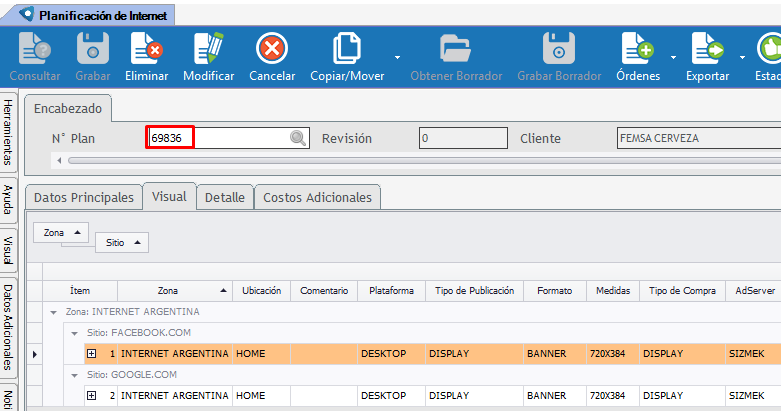Click the Copiar/Mover icon
The height and width of the screenshot is (411, 781).
pyautogui.click(x=345, y=49)
